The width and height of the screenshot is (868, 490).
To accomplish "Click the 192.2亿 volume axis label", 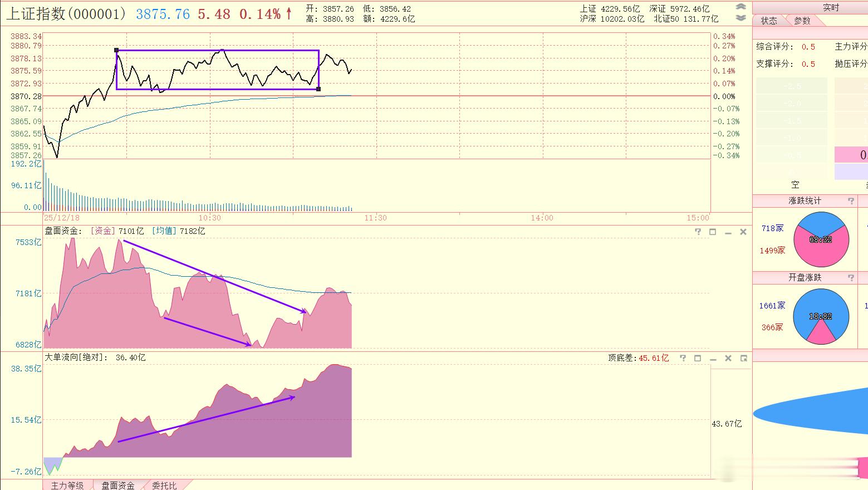I will [x=26, y=164].
